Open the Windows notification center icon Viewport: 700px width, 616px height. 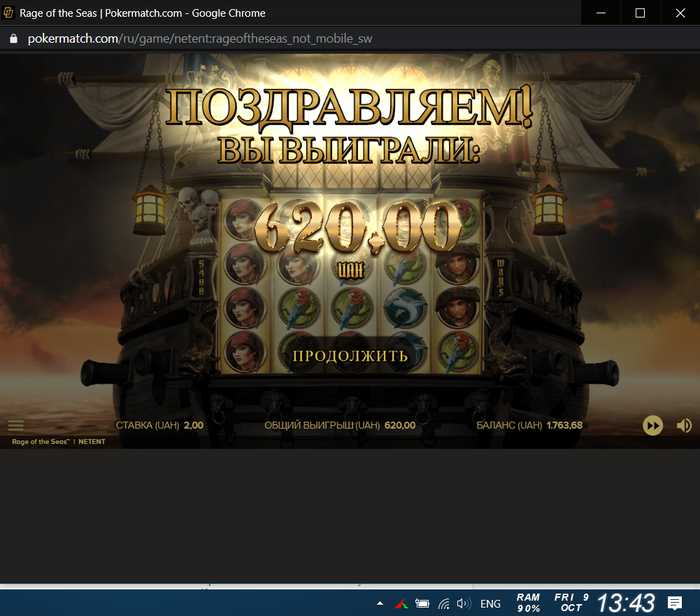(x=675, y=603)
